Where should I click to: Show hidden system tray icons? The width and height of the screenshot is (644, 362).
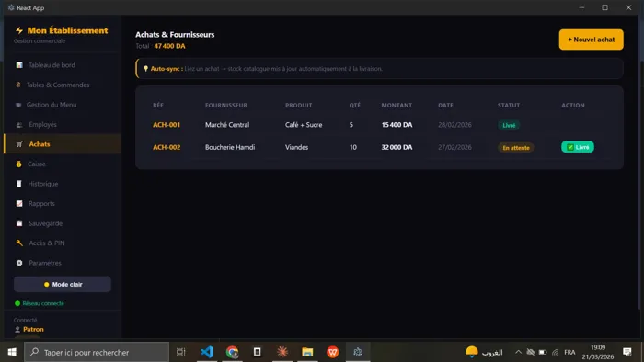[x=518, y=352]
